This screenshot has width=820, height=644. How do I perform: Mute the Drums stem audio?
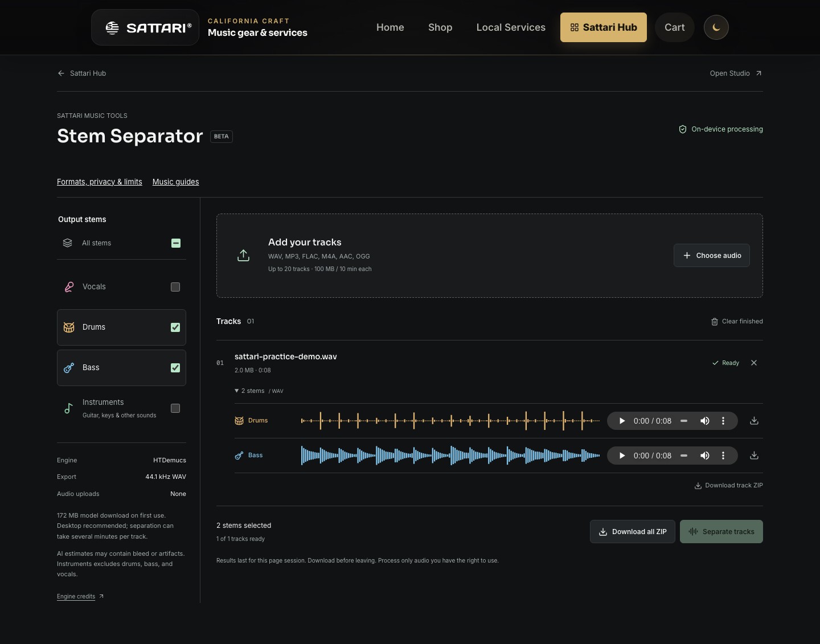(705, 421)
